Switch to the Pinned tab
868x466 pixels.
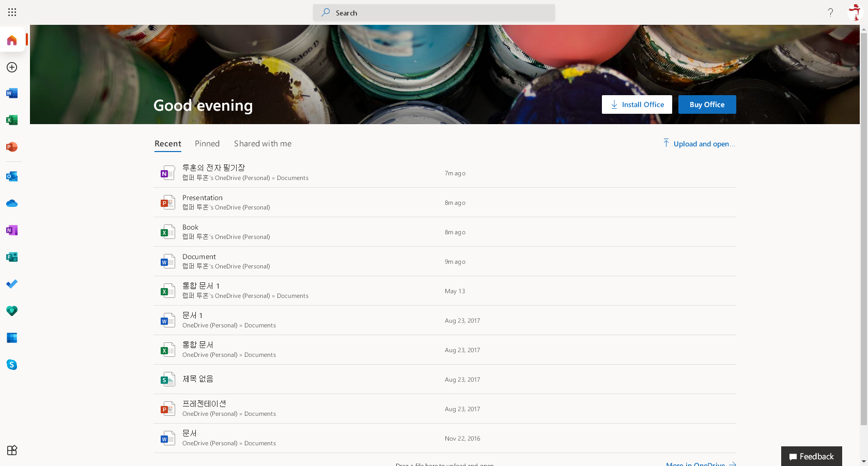click(207, 144)
